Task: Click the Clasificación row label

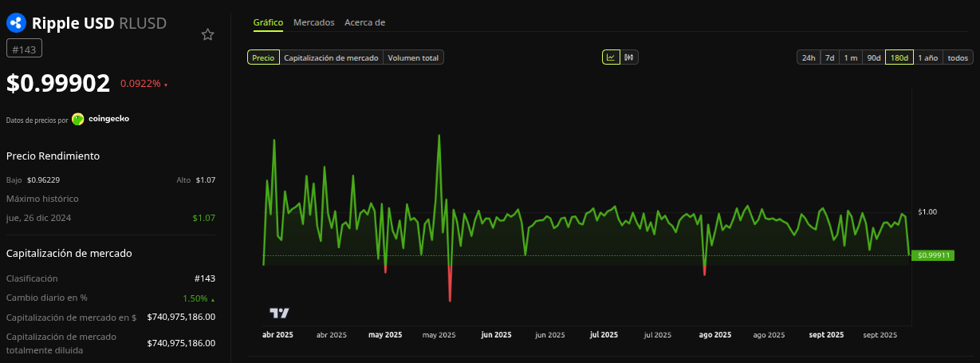Action: click(32, 278)
